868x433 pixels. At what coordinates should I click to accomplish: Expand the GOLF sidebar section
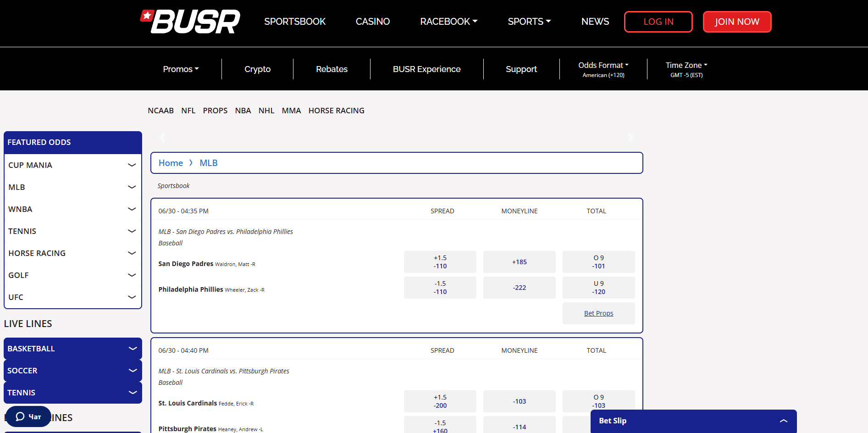(x=73, y=275)
